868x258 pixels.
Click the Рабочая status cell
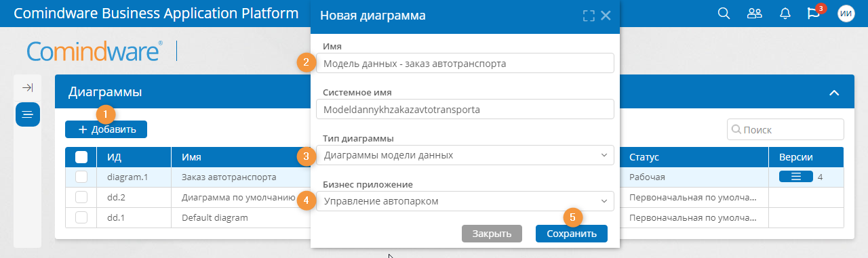pyautogui.click(x=694, y=177)
